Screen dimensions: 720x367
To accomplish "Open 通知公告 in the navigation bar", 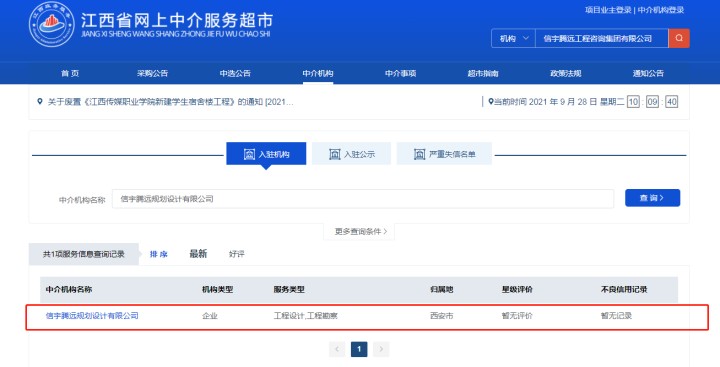I will pyautogui.click(x=648, y=73).
